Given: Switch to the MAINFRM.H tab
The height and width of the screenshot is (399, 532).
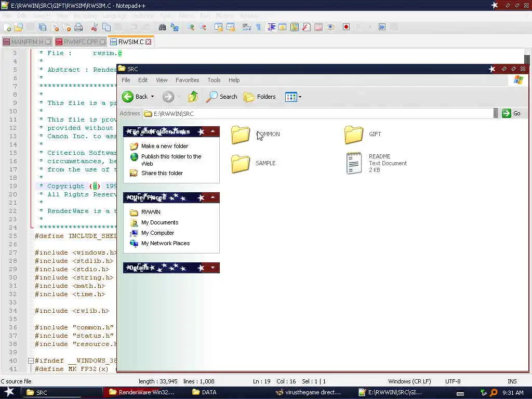Looking at the screenshot, I should [x=27, y=42].
